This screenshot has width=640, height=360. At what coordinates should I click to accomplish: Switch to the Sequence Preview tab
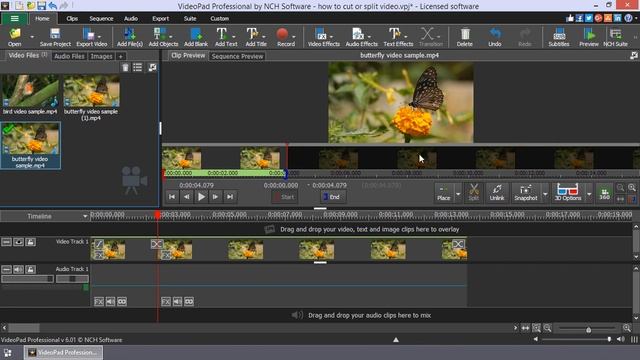click(x=238, y=56)
